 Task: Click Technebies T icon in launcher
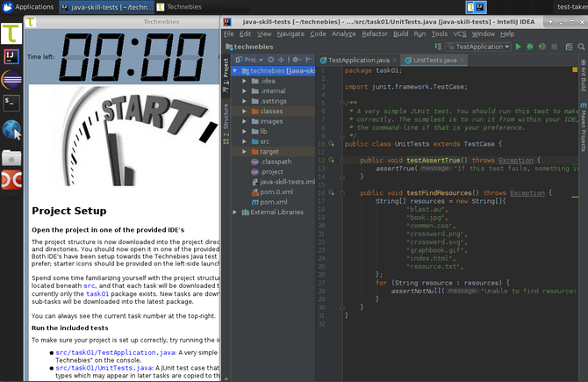[x=11, y=33]
